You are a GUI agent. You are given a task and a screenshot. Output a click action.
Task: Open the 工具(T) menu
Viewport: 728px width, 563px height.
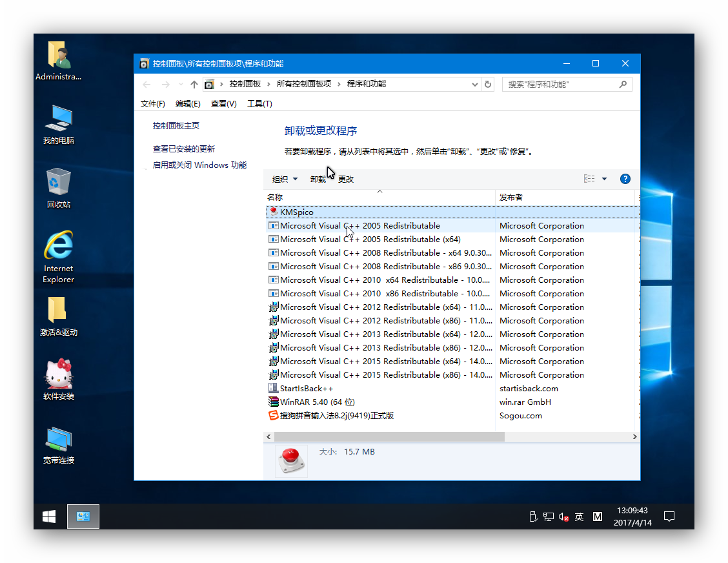[x=259, y=103]
